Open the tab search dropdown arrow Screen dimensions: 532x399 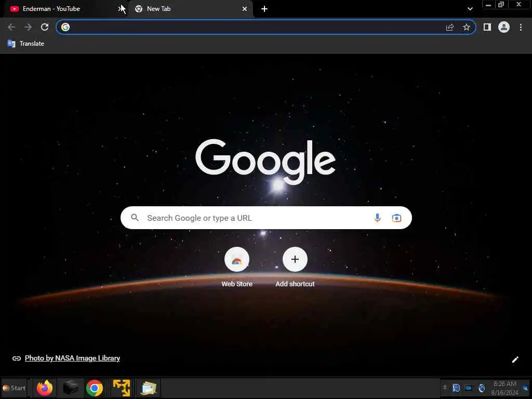[470, 9]
